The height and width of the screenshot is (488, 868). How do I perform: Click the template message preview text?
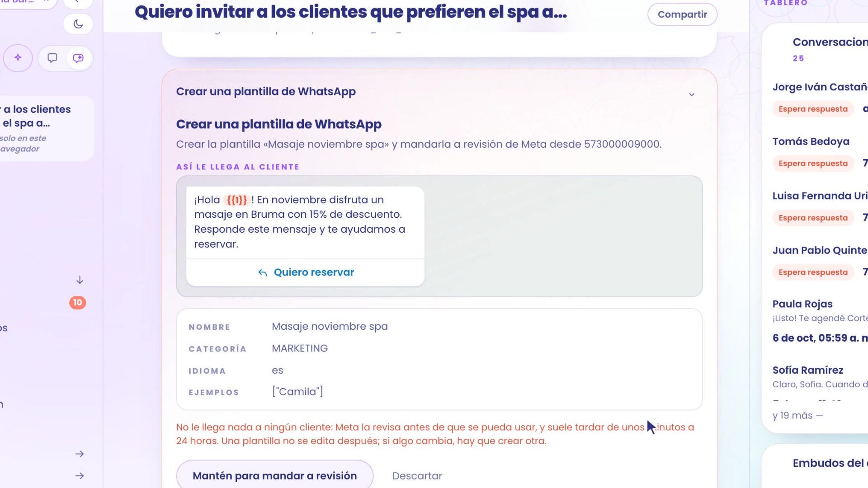[x=300, y=222]
